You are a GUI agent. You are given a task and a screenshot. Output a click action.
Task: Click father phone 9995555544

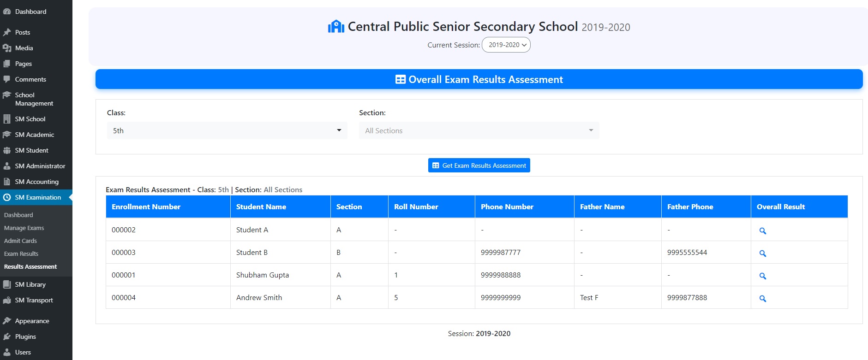tap(687, 252)
